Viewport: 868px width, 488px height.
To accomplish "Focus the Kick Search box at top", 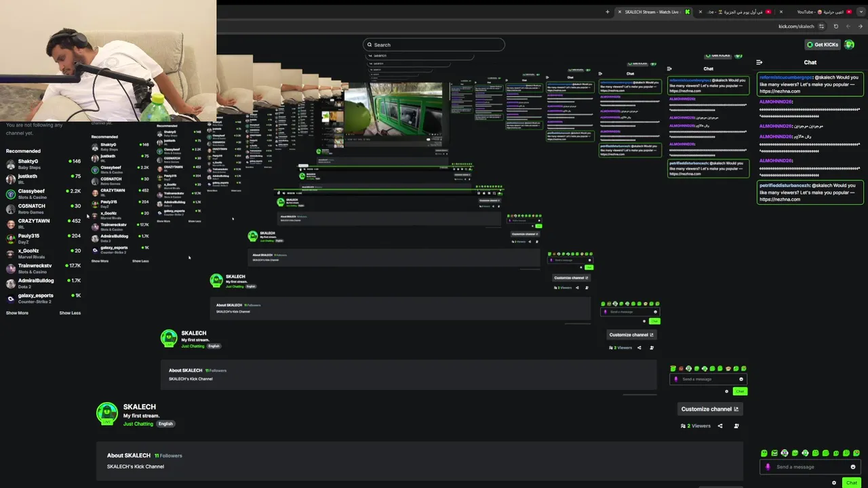I will pyautogui.click(x=434, y=45).
